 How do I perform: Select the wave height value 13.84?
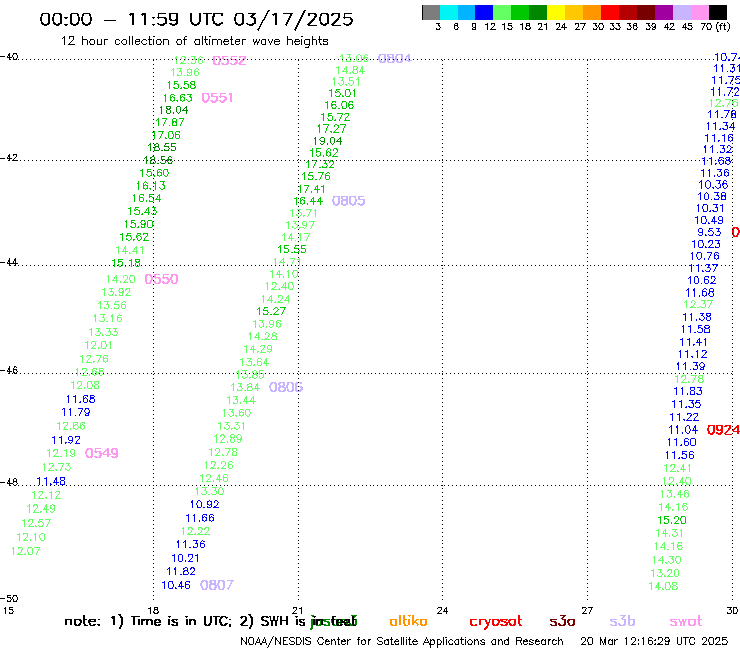pos(245,388)
